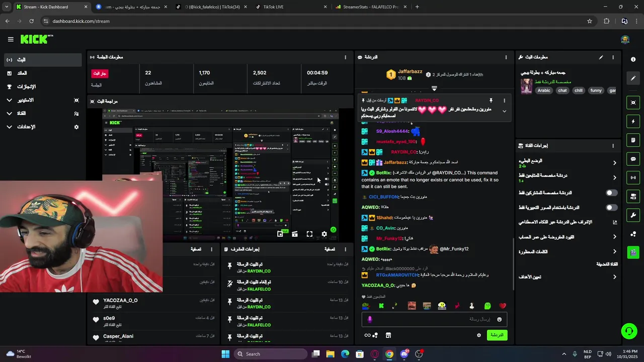This screenshot has height=362, width=644.
Task: Expand the pinned message chevron
Action: tap(504, 111)
